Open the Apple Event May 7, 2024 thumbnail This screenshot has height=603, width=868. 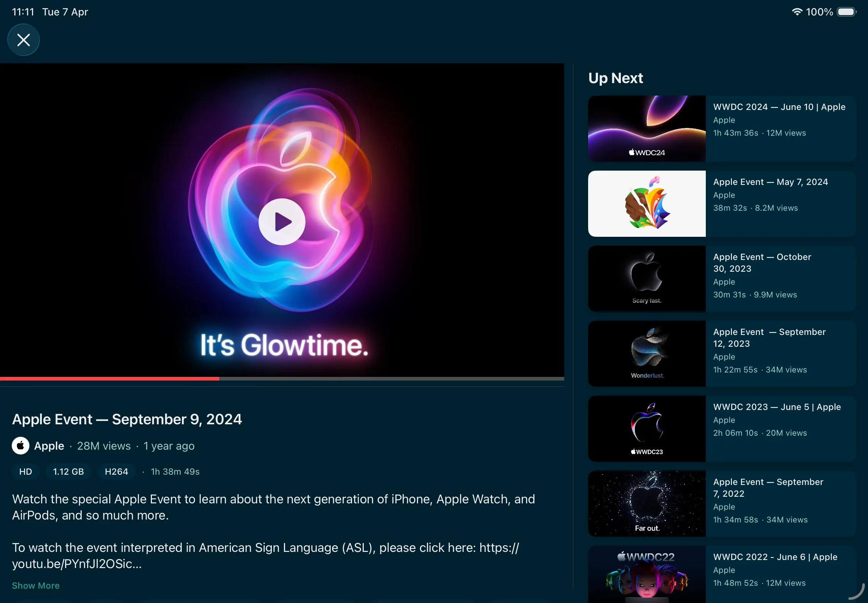click(x=647, y=204)
